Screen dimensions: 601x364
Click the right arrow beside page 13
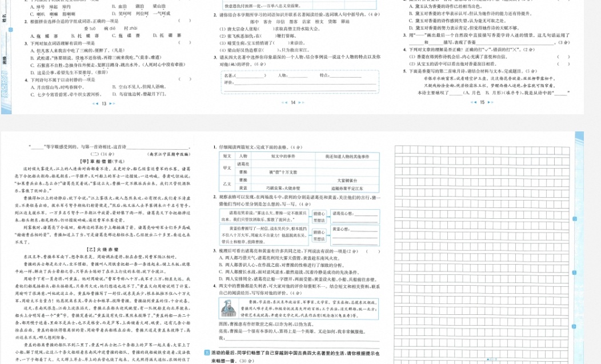pos(112,103)
